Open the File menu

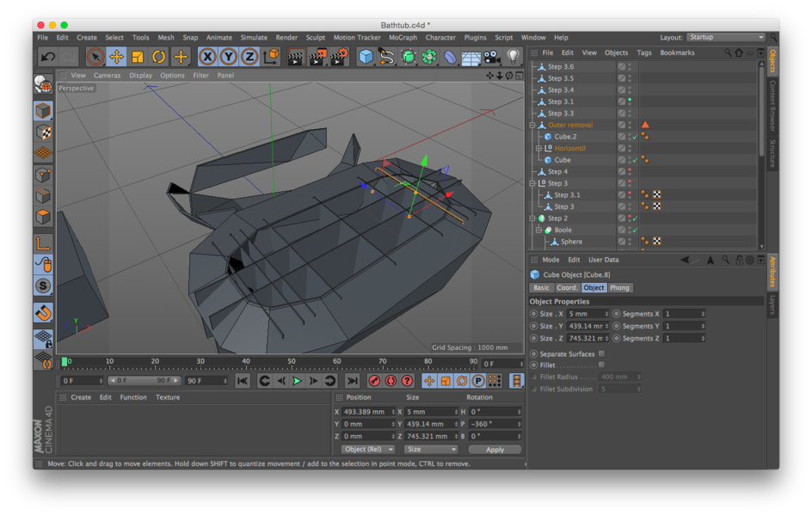pyautogui.click(x=42, y=38)
